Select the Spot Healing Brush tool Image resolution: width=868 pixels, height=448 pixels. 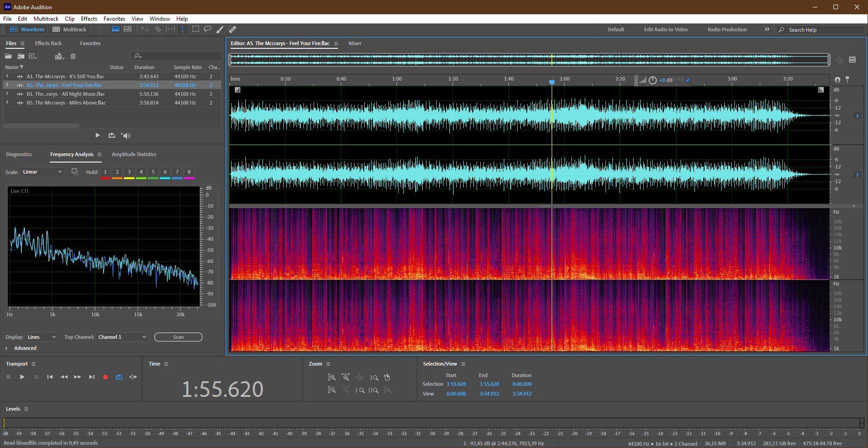[233, 29]
